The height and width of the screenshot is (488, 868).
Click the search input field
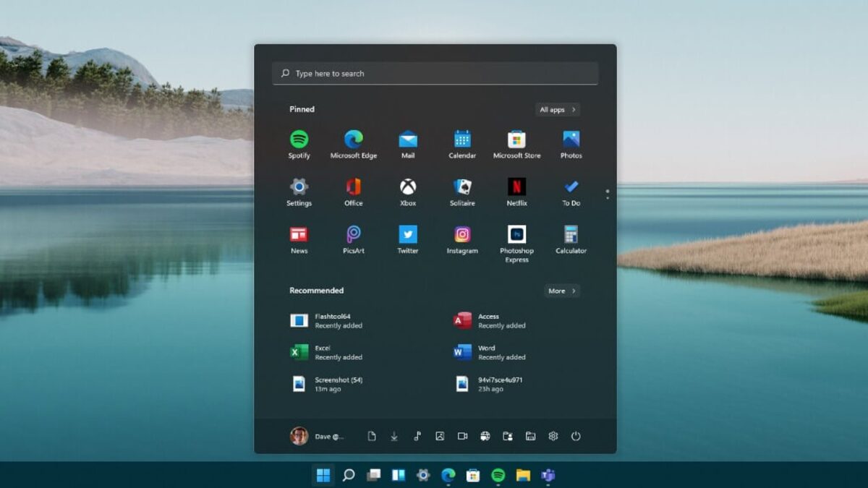click(434, 73)
